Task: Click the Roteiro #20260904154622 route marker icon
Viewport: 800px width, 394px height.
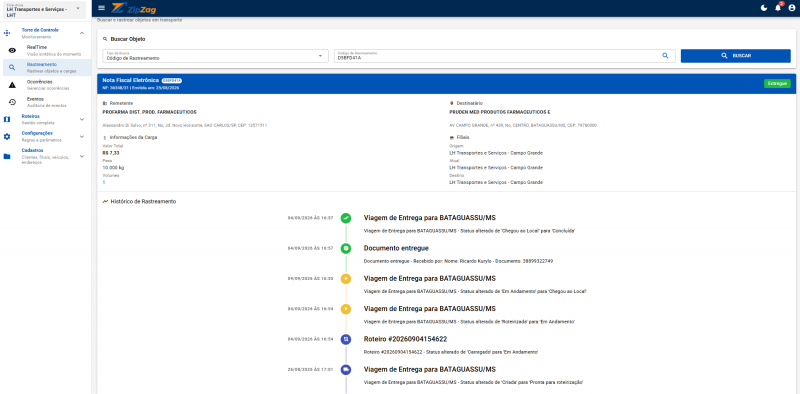Action: pyautogui.click(x=346, y=339)
